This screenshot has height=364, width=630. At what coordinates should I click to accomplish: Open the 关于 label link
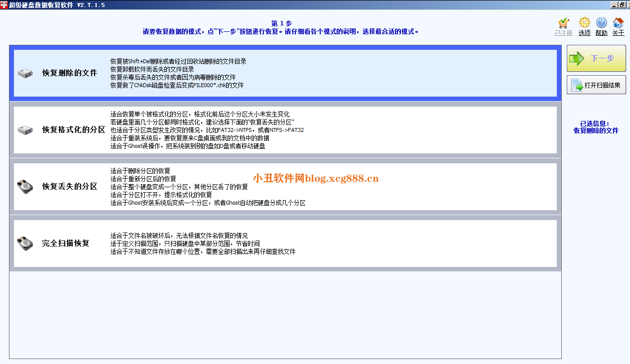pos(618,33)
